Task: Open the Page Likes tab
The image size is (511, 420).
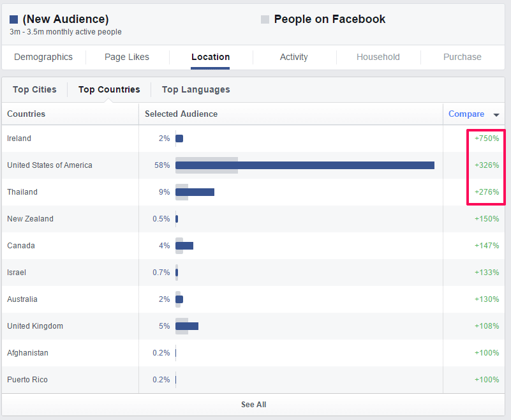Action: coord(127,57)
